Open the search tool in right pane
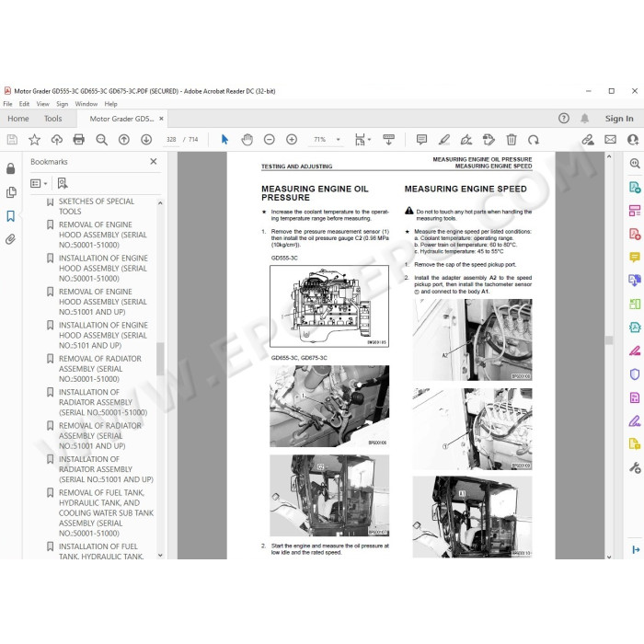 tap(635, 164)
